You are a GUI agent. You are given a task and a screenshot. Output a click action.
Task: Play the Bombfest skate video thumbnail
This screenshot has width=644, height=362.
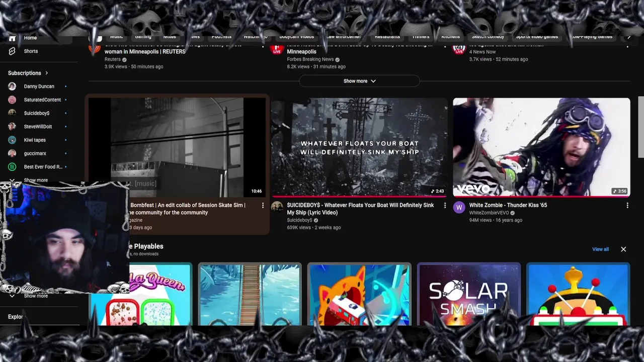click(177, 147)
